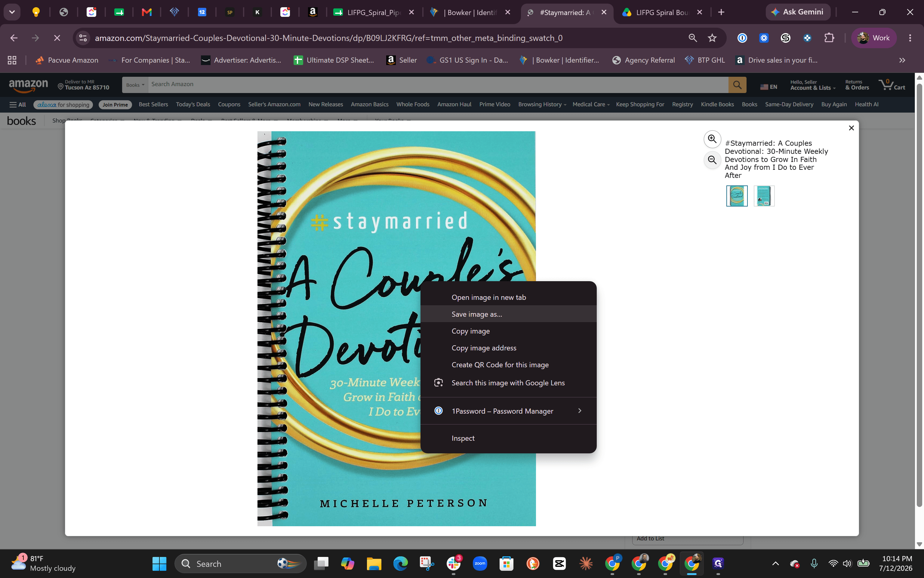Open the shopping Cart
The height and width of the screenshot is (578, 924).
pos(892,85)
